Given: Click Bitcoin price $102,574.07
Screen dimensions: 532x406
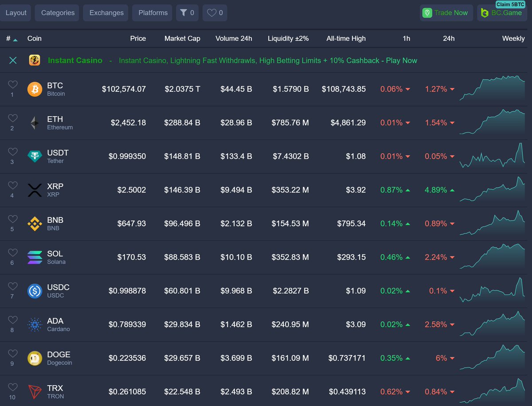Looking at the screenshot, I should tap(124, 89).
